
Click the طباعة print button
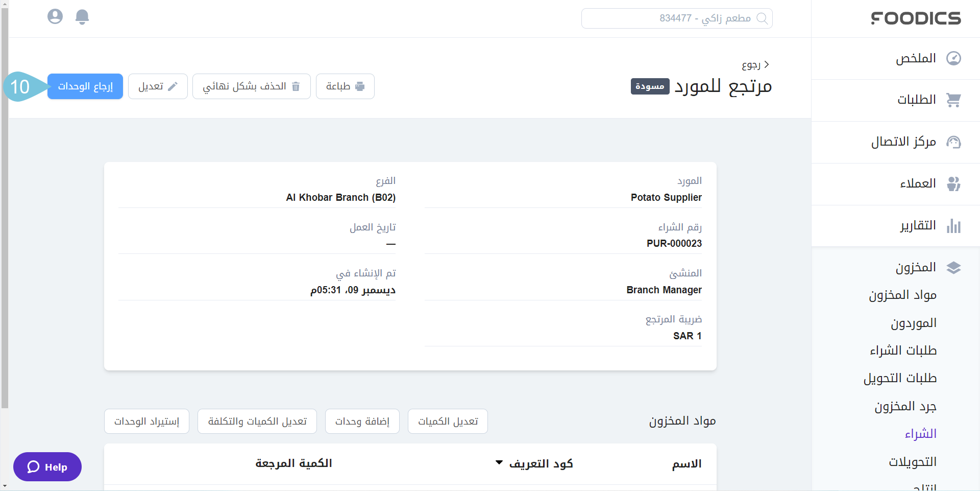click(345, 86)
